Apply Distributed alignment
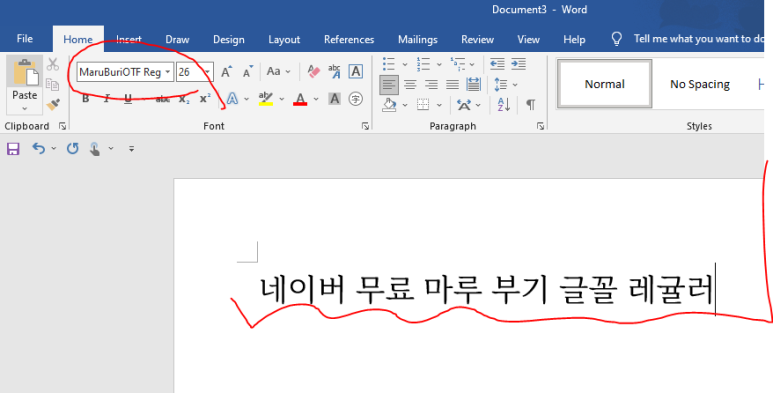The image size is (773, 393). tap(473, 84)
